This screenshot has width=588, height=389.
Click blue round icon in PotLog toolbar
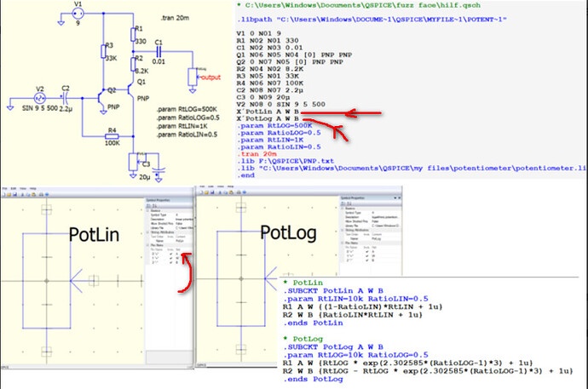pos(245,192)
